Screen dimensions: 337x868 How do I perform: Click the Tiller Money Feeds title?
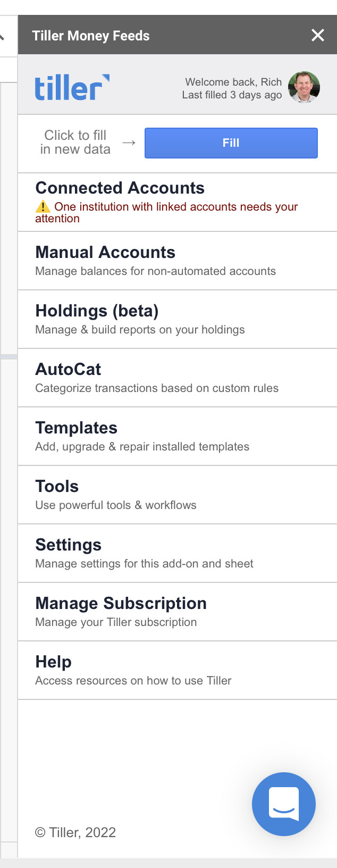[91, 36]
